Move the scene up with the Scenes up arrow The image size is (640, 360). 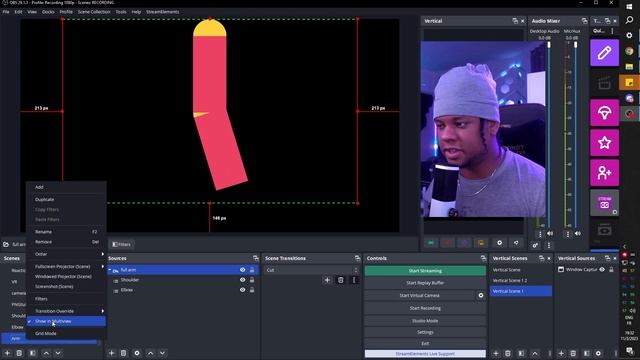(46, 353)
